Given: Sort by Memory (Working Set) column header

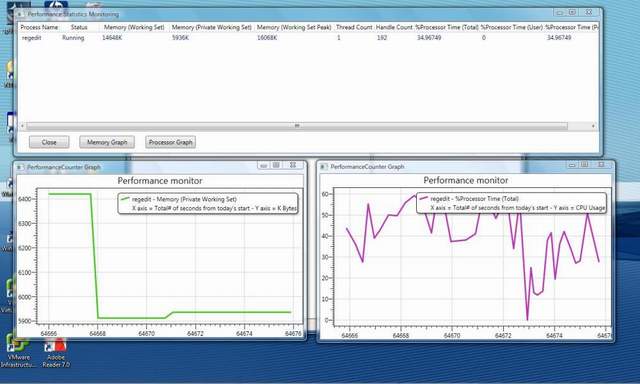Looking at the screenshot, I should pyautogui.click(x=134, y=27).
